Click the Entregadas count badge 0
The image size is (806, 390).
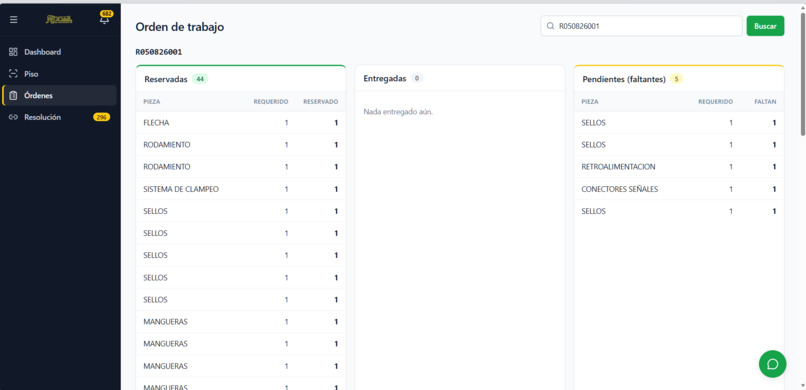(x=417, y=79)
